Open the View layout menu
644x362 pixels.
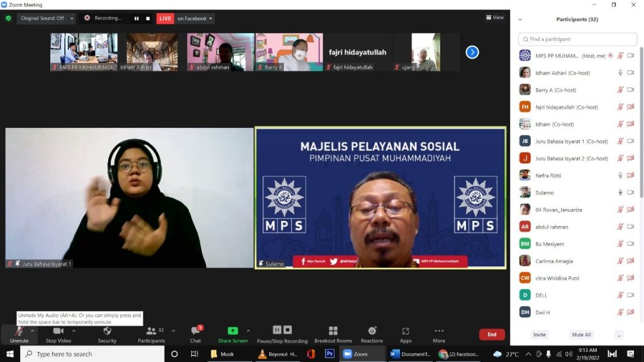click(495, 17)
